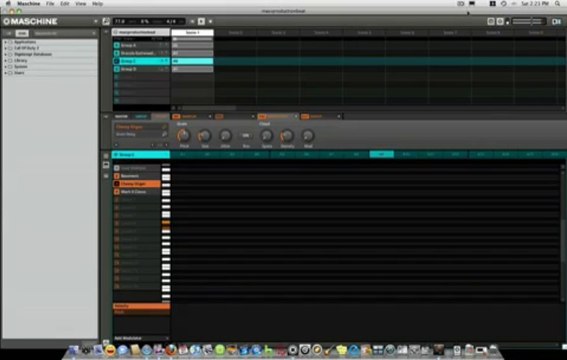567x360 pixels.
Task: Toggle module slot 1 Sampler on/off box
Action: 176,116
